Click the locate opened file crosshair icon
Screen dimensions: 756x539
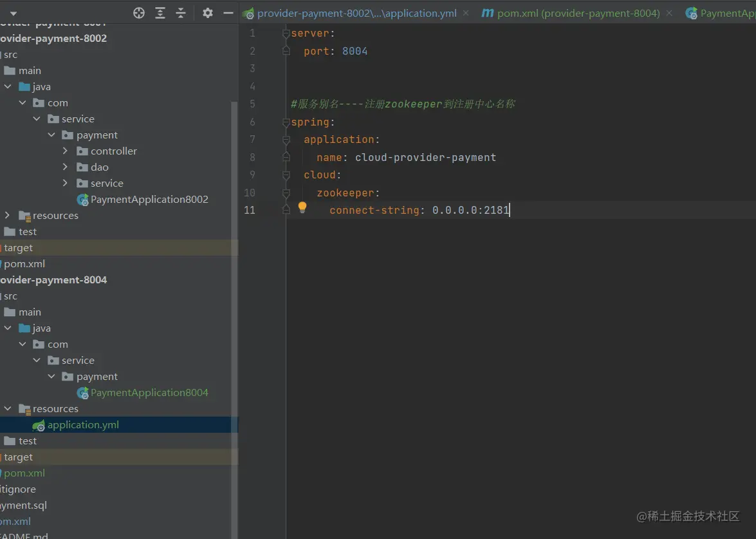[139, 13]
